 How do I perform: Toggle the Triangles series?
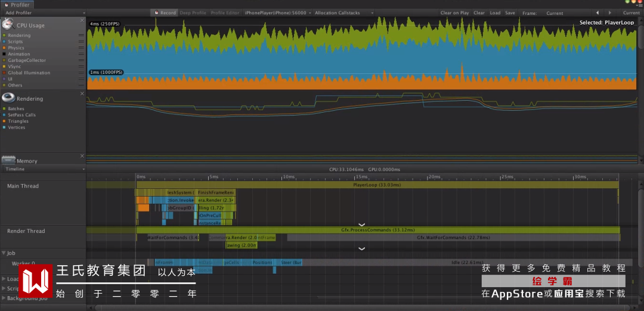tap(4, 121)
